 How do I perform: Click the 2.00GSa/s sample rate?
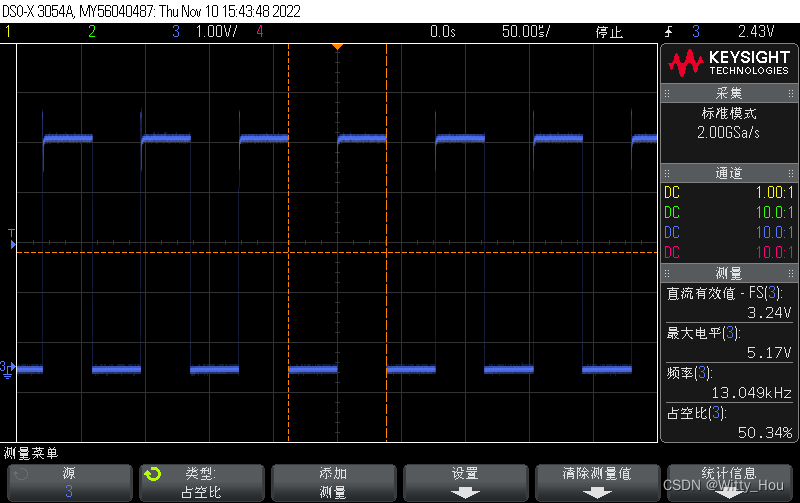coord(729,133)
